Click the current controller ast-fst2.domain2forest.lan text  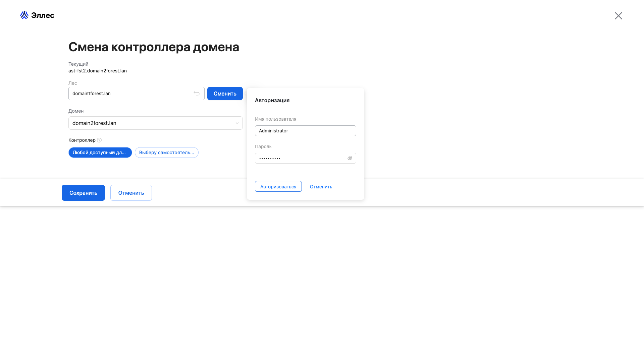(98, 71)
